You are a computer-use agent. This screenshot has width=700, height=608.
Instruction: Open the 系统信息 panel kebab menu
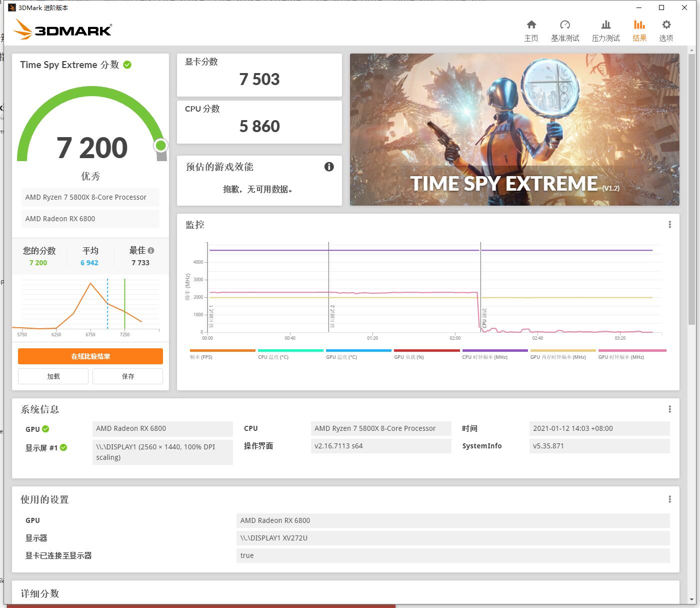(670, 409)
